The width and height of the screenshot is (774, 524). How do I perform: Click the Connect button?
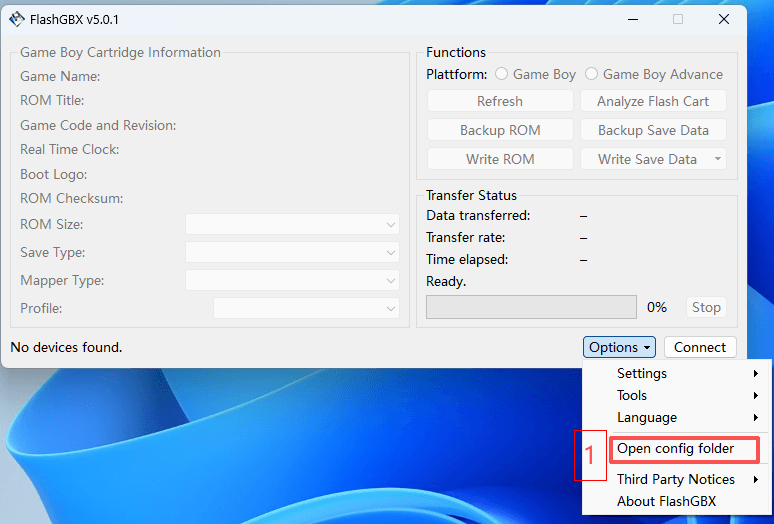point(700,347)
